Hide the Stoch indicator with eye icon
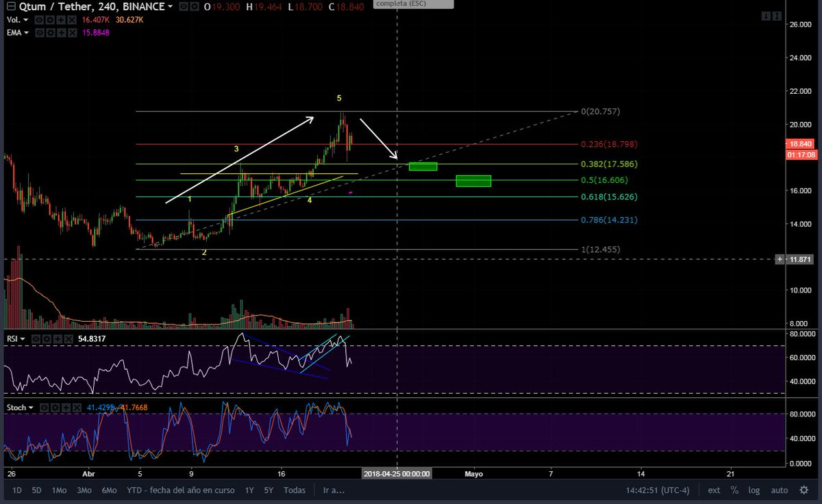Screen dimensions: 822x504 click(44, 407)
